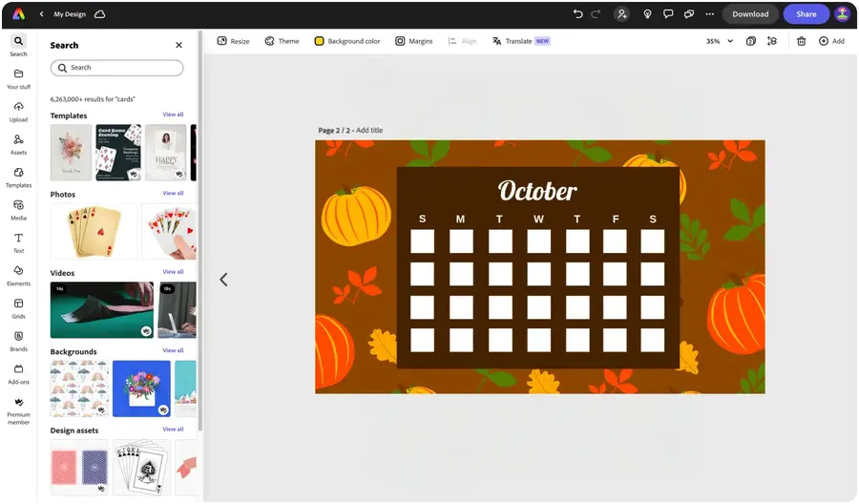
Task: Click the search panel scrollbar
Action: pyautogui.click(x=200, y=230)
